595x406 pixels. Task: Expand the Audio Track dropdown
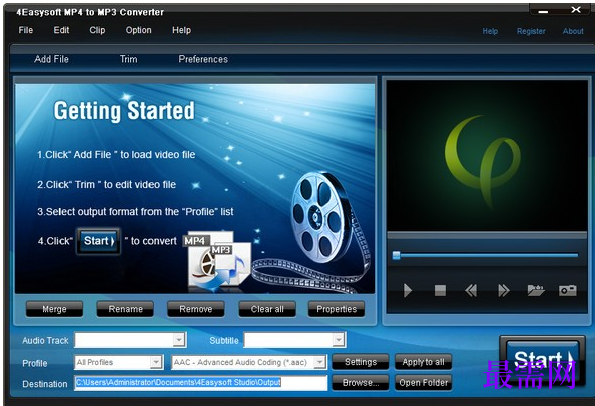(x=179, y=340)
